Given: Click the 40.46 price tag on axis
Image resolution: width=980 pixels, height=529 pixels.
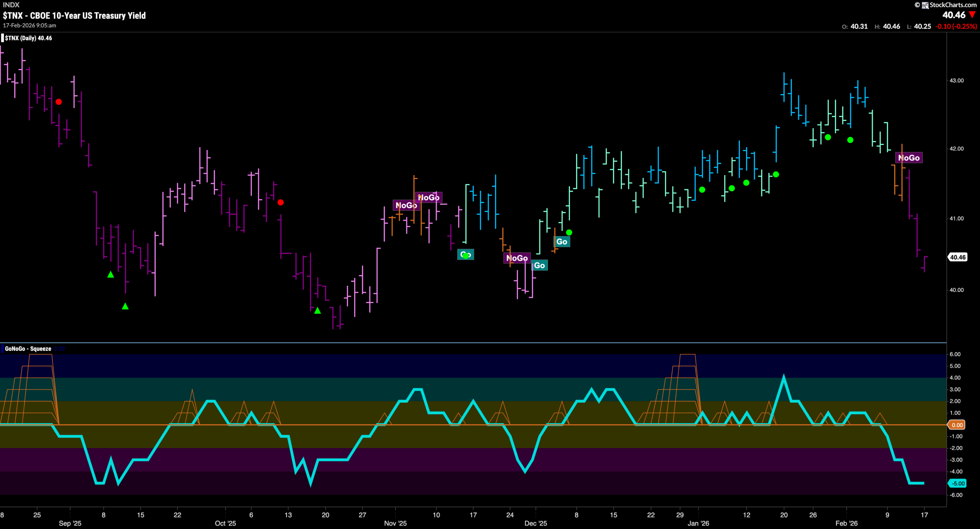Looking at the screenshot, I should pyautogui.click(x=957, y=257).
